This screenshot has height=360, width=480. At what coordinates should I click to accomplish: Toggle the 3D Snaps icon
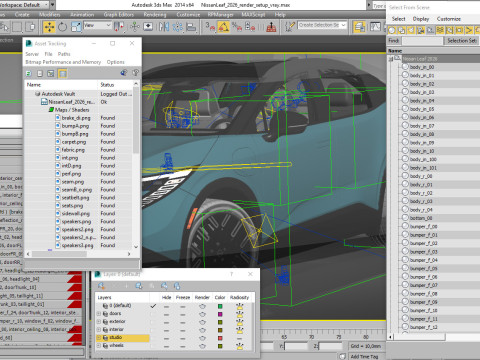point(210,27)
